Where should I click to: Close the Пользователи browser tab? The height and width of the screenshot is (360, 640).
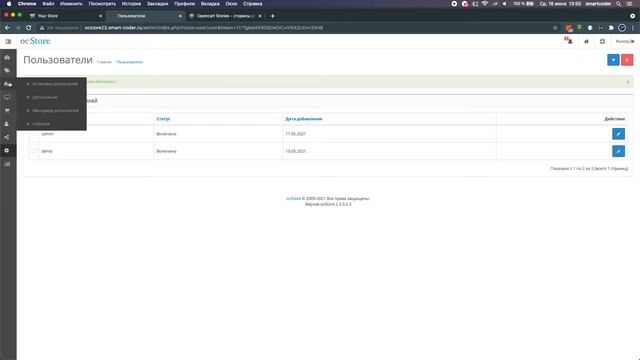[x=180, y=16]
